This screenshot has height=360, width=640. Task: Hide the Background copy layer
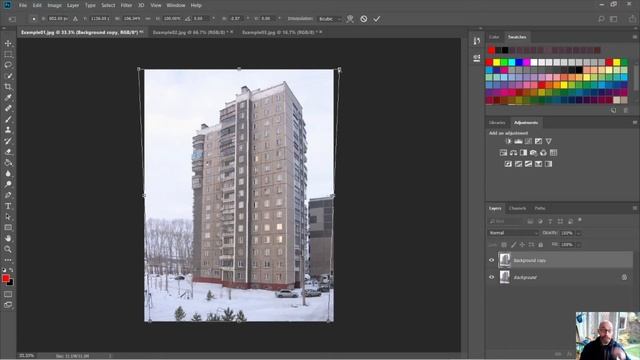pyautogui.click(x=491, y=260)
